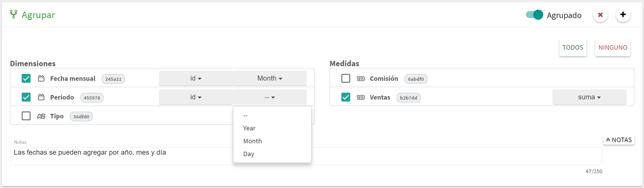644x188 pixels.
Task: Enable the Comisión measure checkbox
Action: (x=346, y=79)
